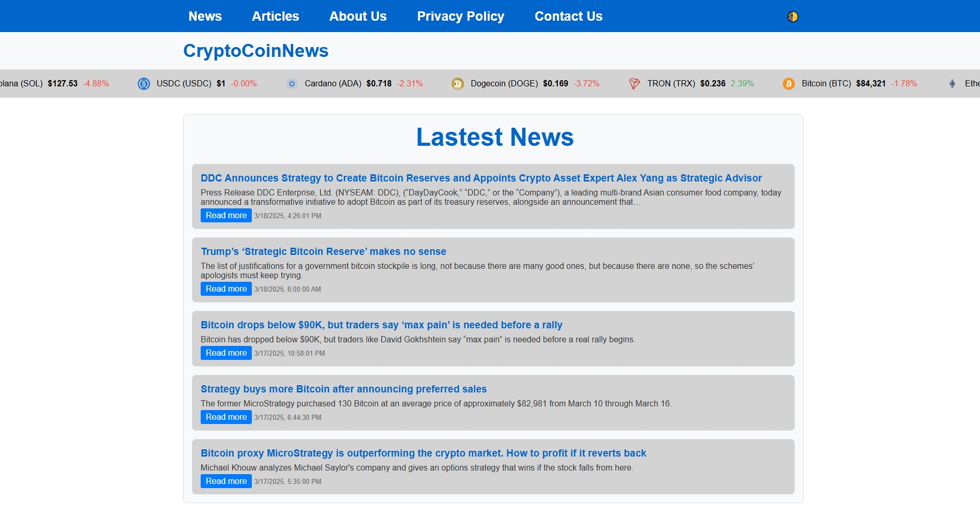This screenshot has width=980, height=515.
Task: Read more on Strategy buys more Bitcoin
Action: click(x=226, y=417)
